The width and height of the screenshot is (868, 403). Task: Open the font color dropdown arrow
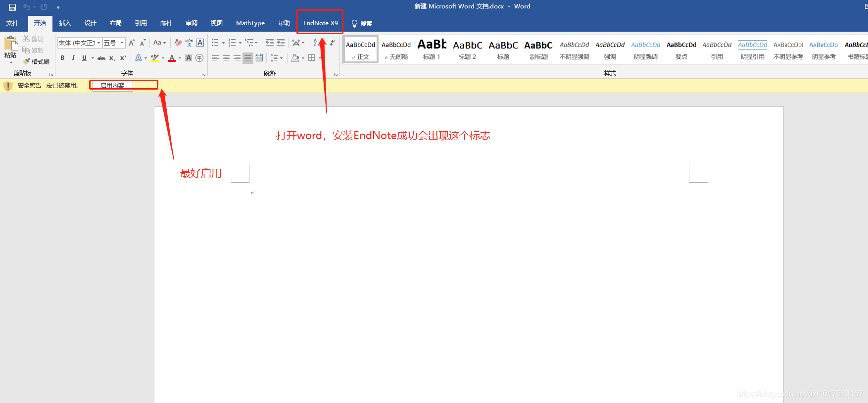pyautogui.click(x=180, y=58)
